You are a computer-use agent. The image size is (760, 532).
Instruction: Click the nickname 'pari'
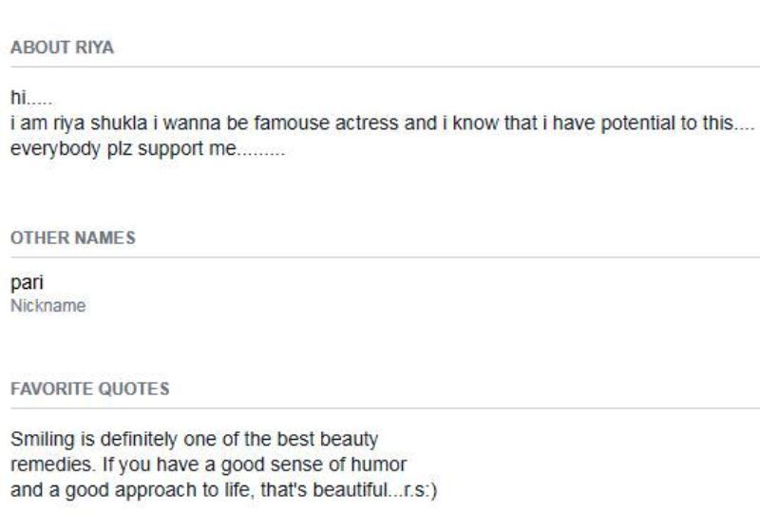tap(28, 283)
